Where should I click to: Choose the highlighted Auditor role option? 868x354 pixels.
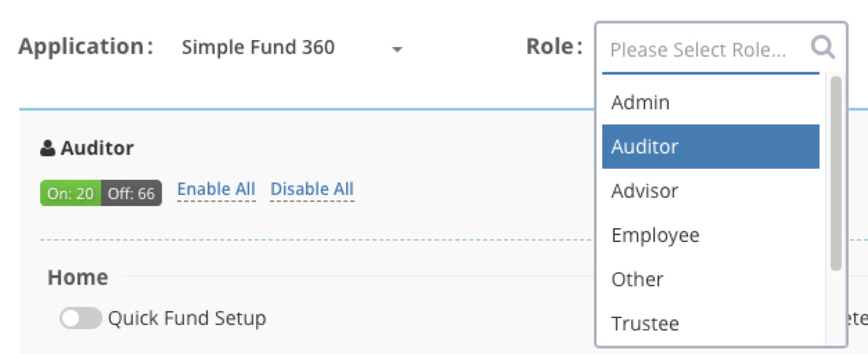pyautogui.click(x=711, y=147)
